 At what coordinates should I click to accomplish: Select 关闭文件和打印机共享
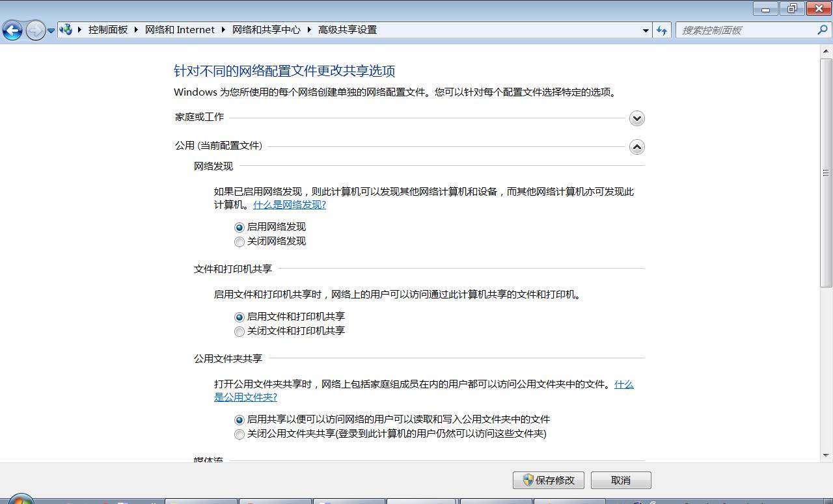239,331
